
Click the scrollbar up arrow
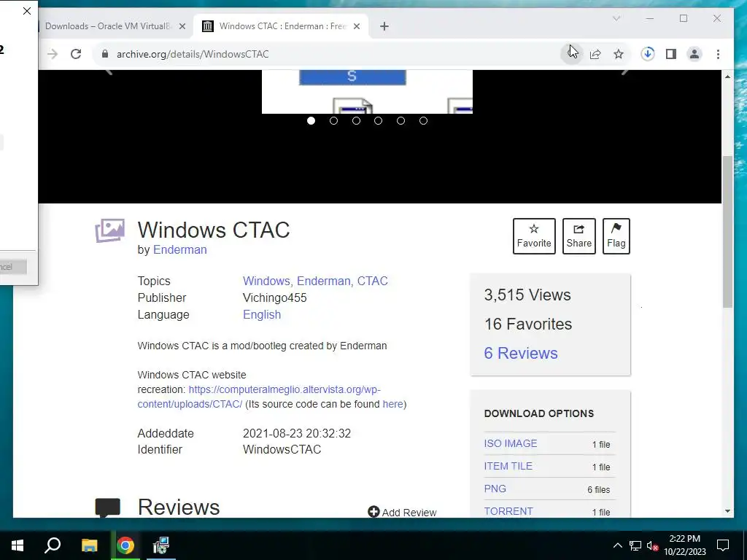727,76
